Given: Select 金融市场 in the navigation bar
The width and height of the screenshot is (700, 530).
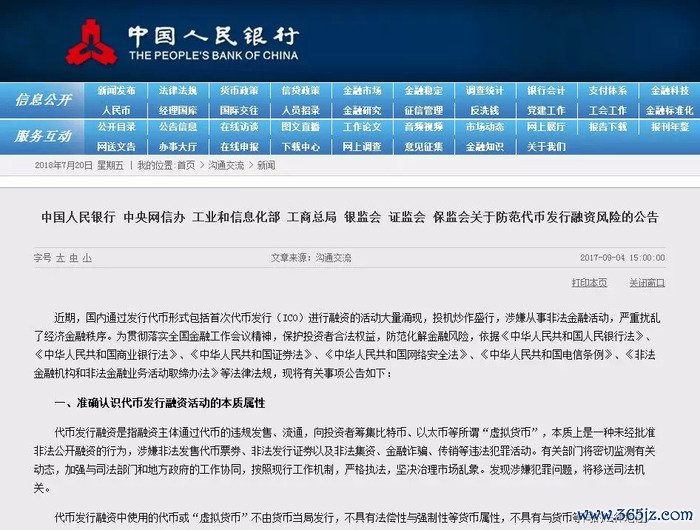Looking at the screenshot, I should pyautogui.click(x=362, y=91).
